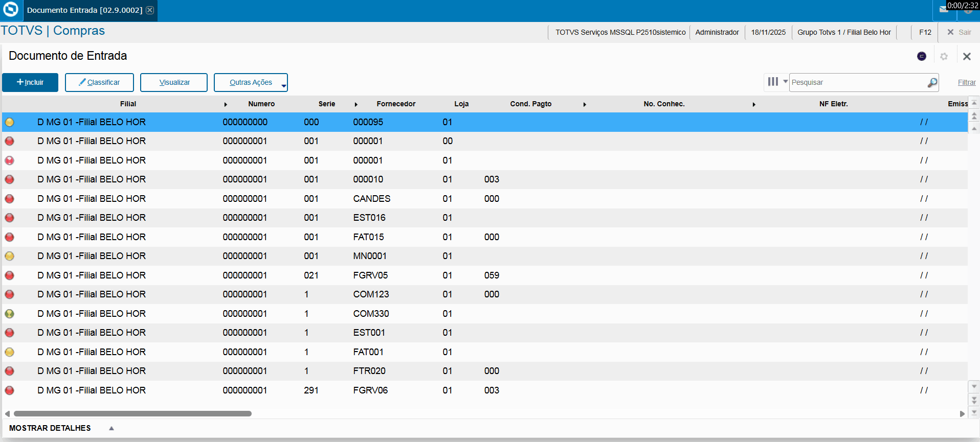Click the dark round icon beside the gear

[922, 56]
